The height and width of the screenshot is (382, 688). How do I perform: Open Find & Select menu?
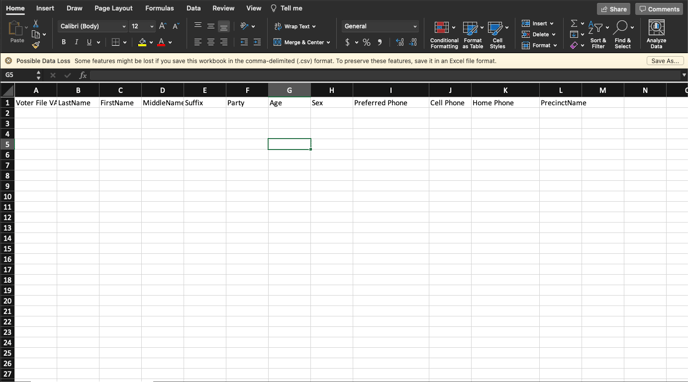click(623, 35)
